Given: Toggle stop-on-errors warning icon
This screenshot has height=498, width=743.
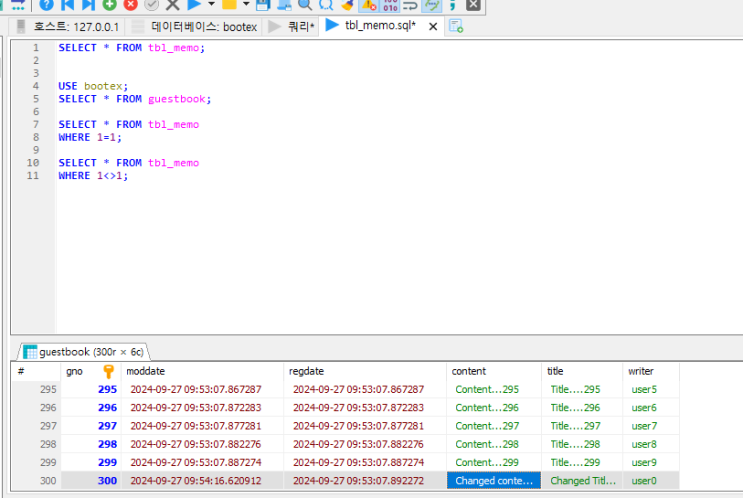Looking at the screenshot, I should [369, 5].
